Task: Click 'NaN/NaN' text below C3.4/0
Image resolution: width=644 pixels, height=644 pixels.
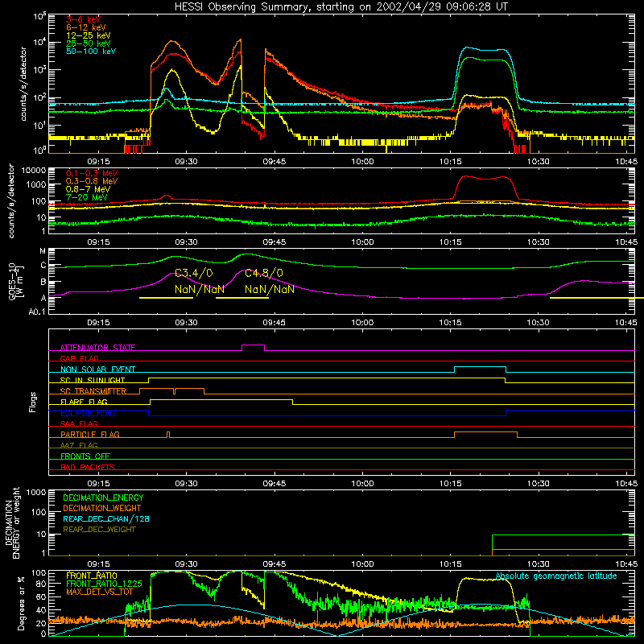Action: pos(199,289)
